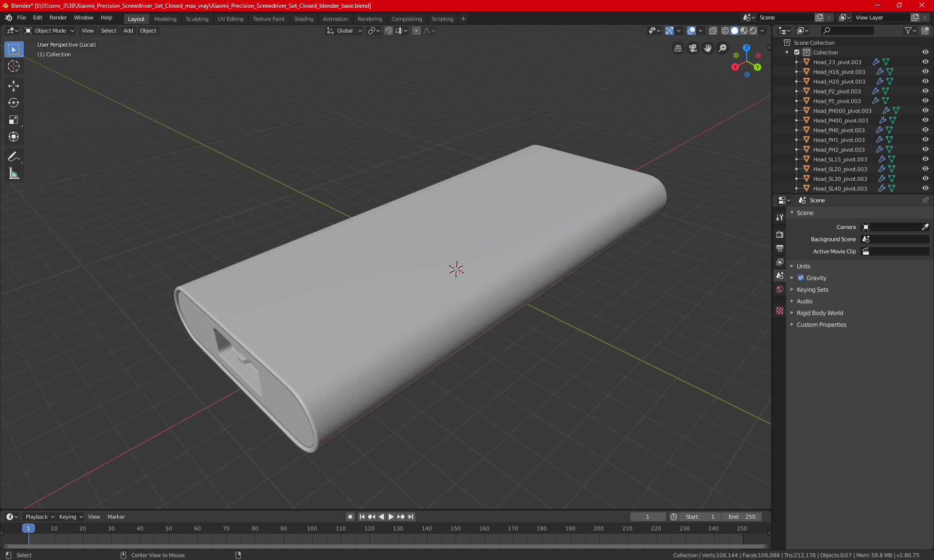
Task: Choose the Rotate tool
Action: tap(14, 103)
